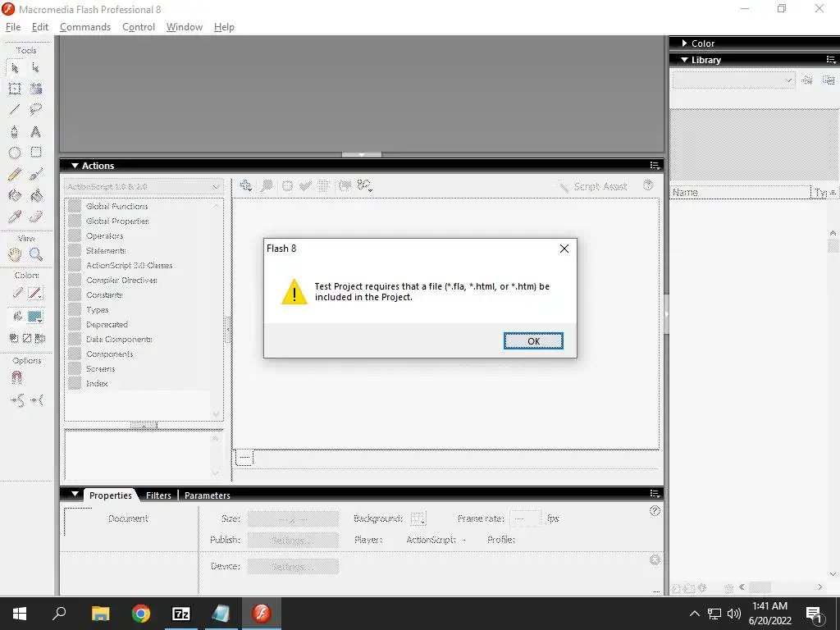The width and height of the screenshot is (840, 630).
Task: Select the Text tool
Action: pos(36,131)
